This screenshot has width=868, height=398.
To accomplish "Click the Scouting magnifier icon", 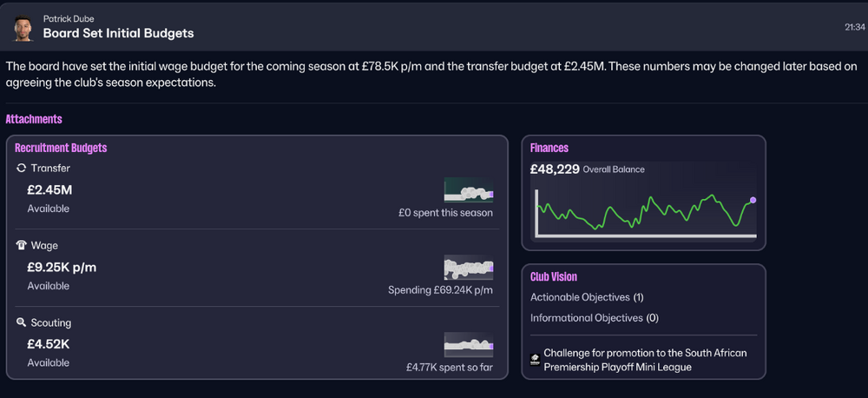I will pyautogui.click(x=21, y=322).
